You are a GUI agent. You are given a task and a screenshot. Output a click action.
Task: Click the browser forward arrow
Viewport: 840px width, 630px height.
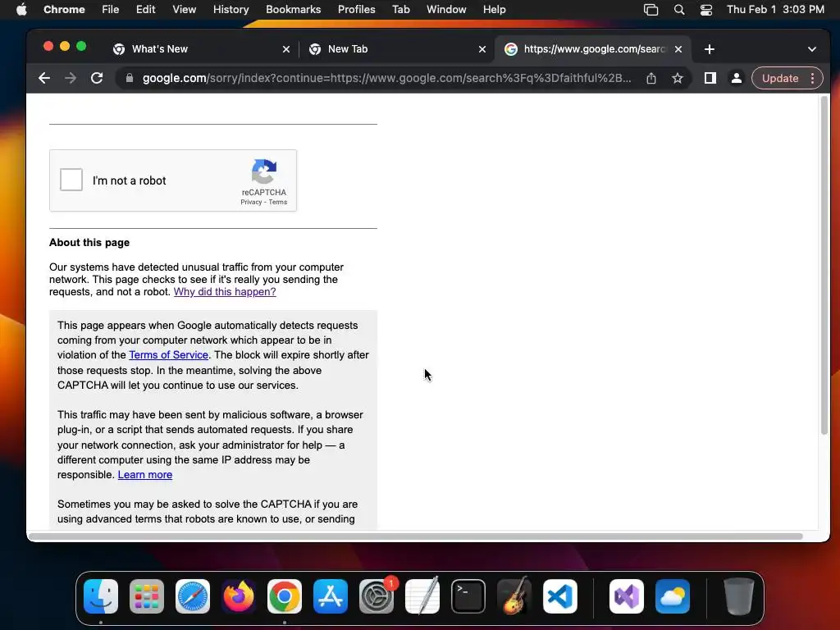tap(71, 78)
